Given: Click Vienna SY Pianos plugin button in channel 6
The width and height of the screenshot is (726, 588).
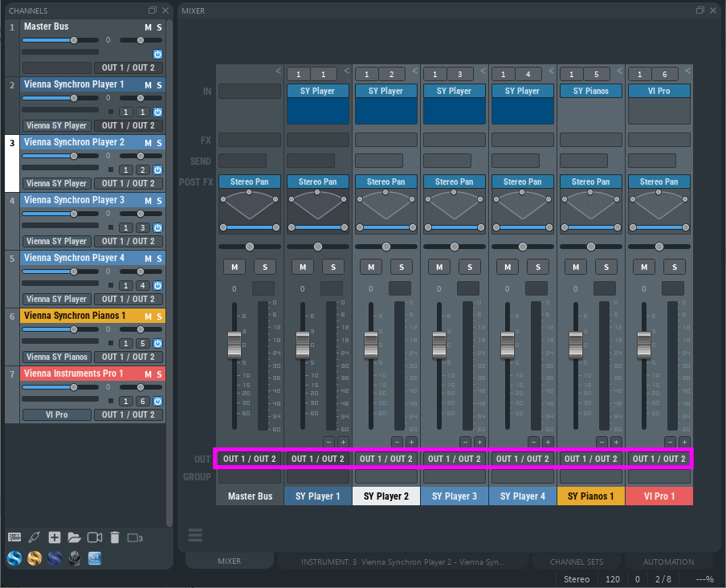Looking at the screenshot, I should (56, 357).
